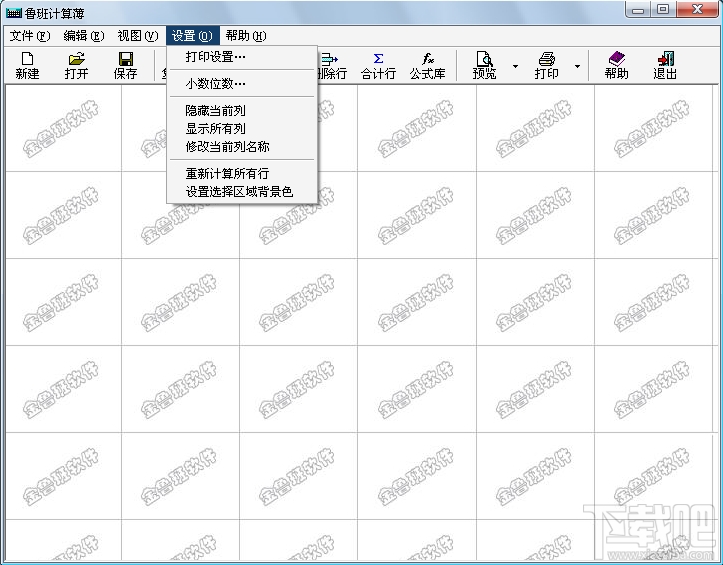The image size is (723, 565).
Task: Maximize the 鲁班计算簿 window
Action: [x=663, y=9]
